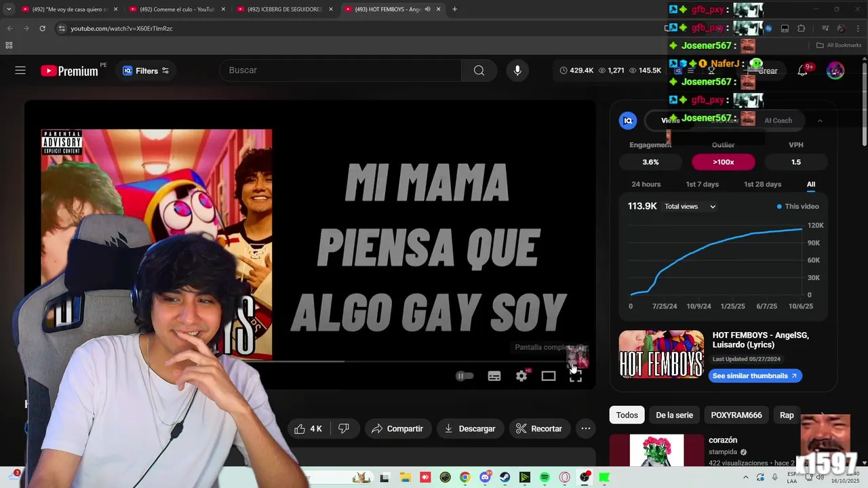The image size is (868, 488).
Task: Open the vidIQ Filters button
Action: coord(145,70)
